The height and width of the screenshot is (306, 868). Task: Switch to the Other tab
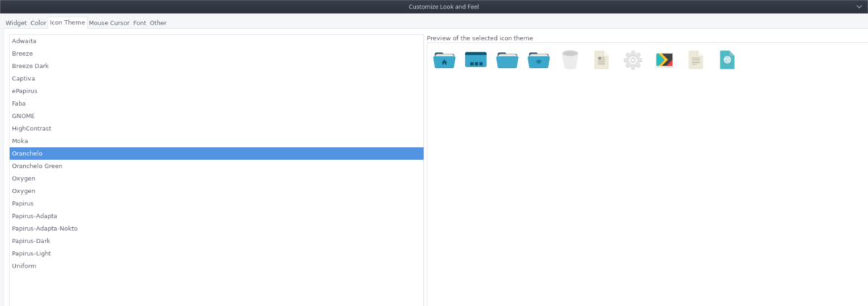click(158, 22)
